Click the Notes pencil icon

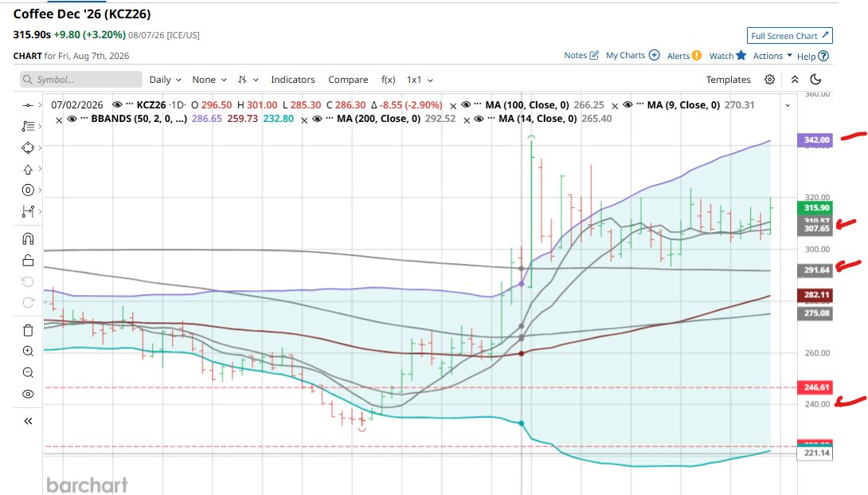click(594, 56)
